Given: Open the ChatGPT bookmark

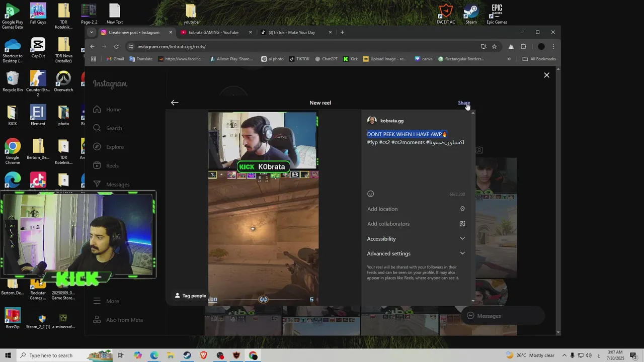Looking at the screenshot, I should 326,59.
